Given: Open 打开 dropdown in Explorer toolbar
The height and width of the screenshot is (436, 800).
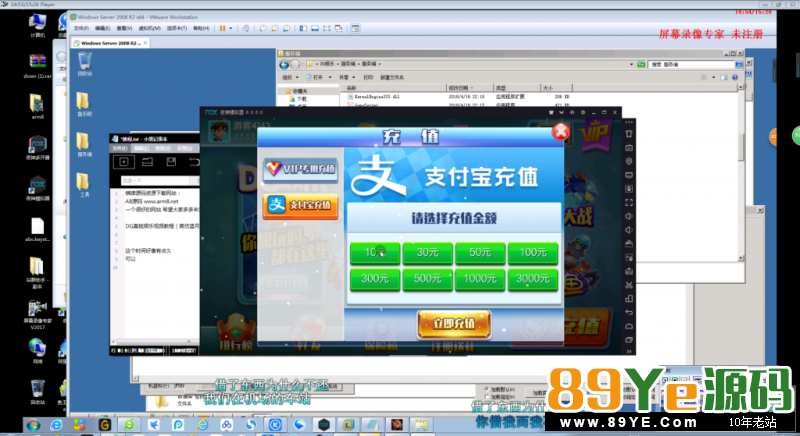Looking at the screenshot, I should pos(319,78).
